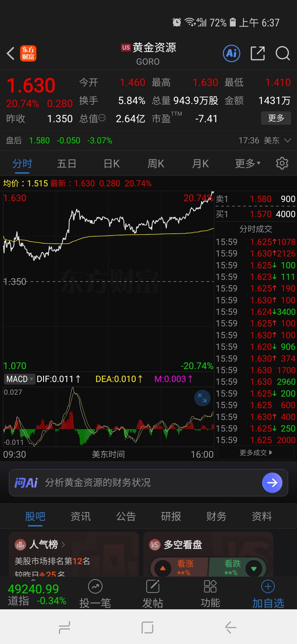Tap the back arrow icon
Screen dimensions: 297x644
10,53
